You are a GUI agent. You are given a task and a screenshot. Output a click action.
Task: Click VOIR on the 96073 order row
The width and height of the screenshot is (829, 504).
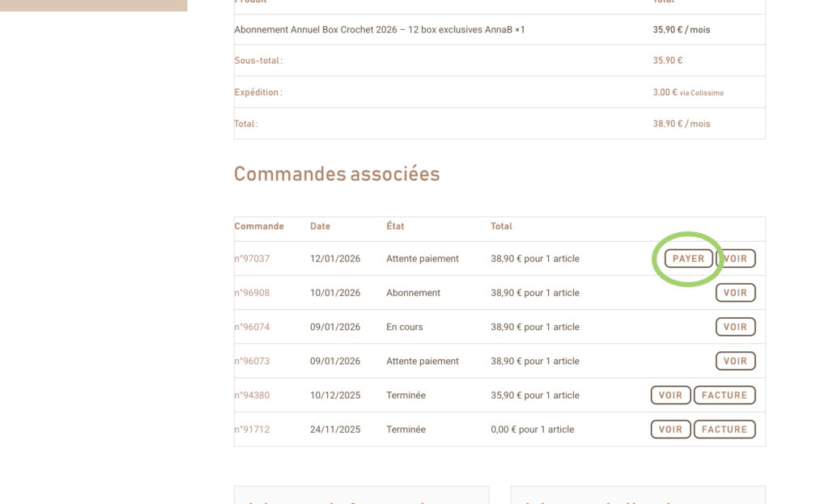[735, 361]
